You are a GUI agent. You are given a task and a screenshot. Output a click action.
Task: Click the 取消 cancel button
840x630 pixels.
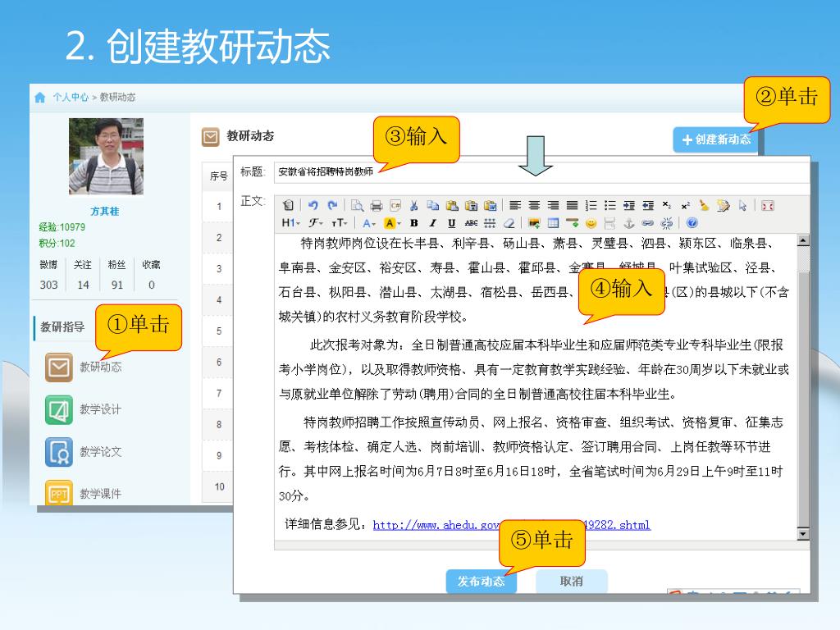click(x=572, y=582)
